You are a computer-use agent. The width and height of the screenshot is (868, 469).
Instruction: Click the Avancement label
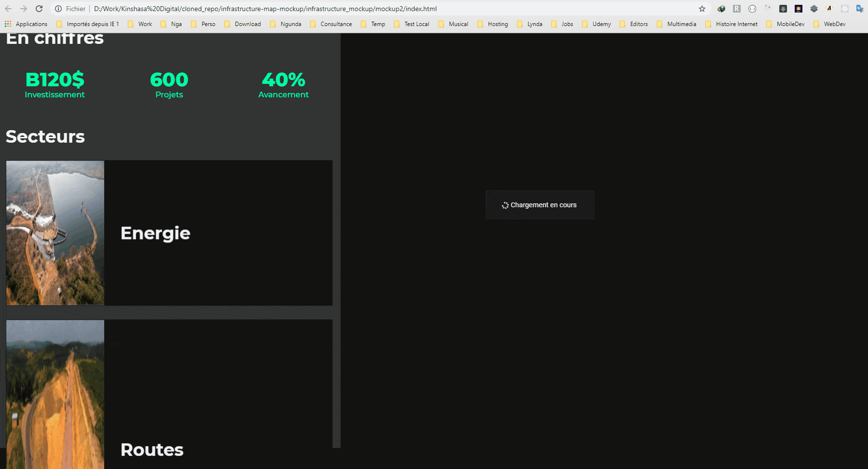point(284,94)
